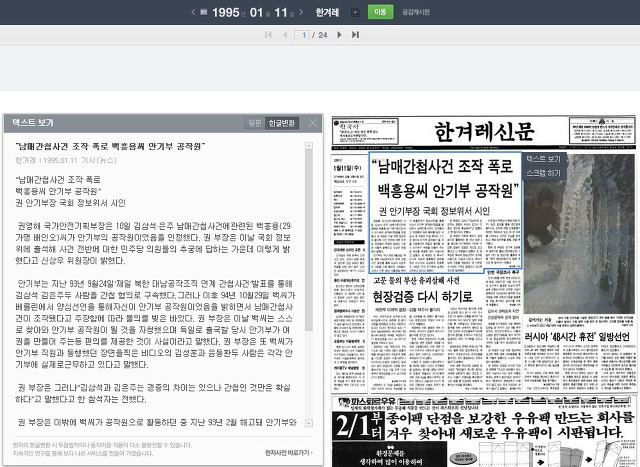
Task: Click the day 11 in date selector
Action: 281,12
